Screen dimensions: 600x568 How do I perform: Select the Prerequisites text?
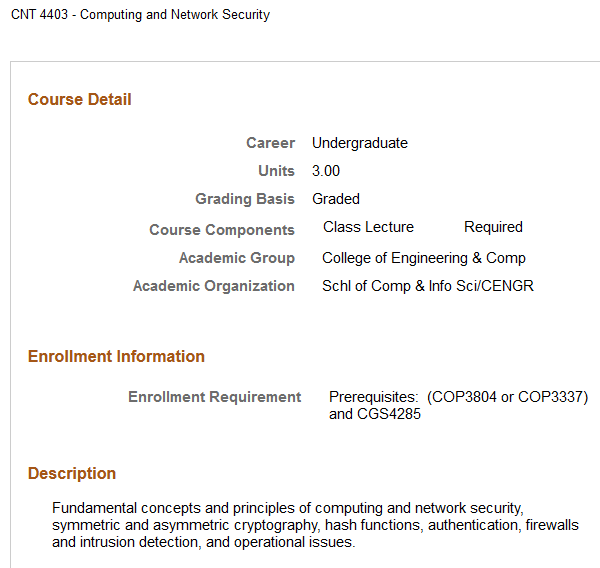click(459, 405)
